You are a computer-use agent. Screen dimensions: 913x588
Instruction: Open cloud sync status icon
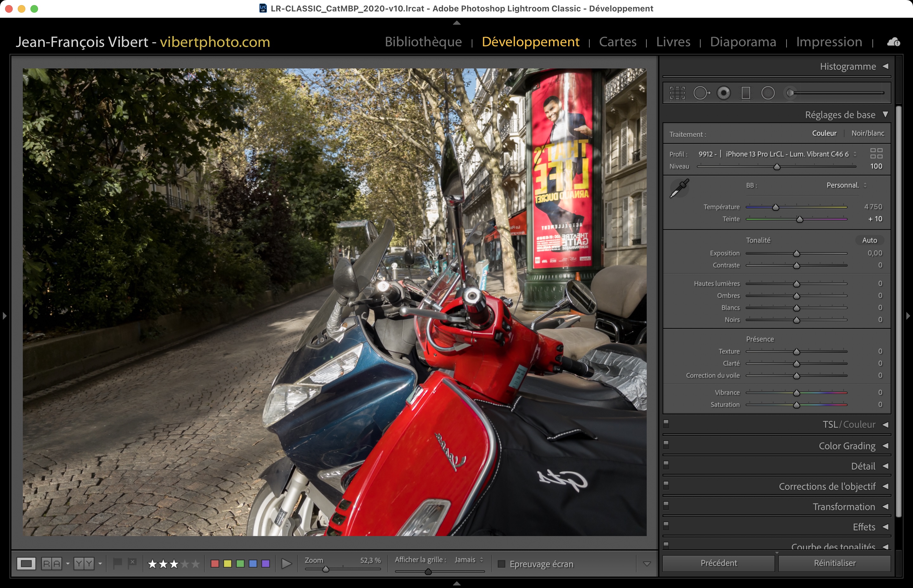893,42
